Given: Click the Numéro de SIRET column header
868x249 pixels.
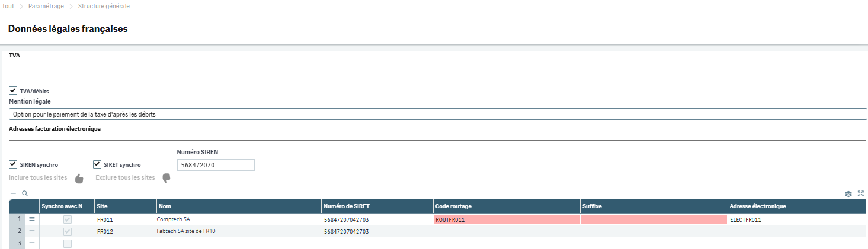Looking at the screenshot, I should (x=377, y=206).
